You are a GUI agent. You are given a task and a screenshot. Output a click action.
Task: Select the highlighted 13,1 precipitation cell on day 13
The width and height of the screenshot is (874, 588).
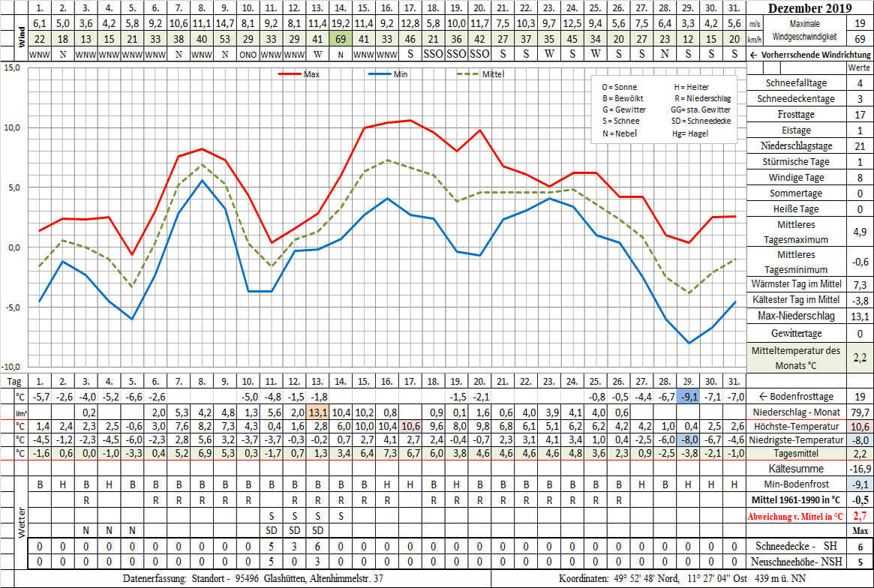click(x=317, y=412)
